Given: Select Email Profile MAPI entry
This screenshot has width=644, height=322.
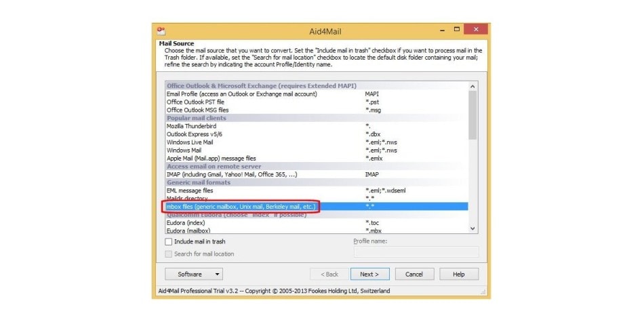Looking at the screenshot, I should tap(241, 94).
